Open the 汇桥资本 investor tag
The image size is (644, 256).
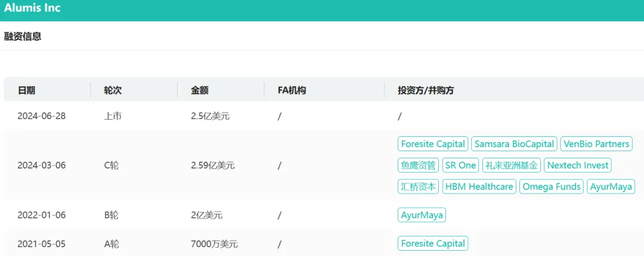click(418, 187)
